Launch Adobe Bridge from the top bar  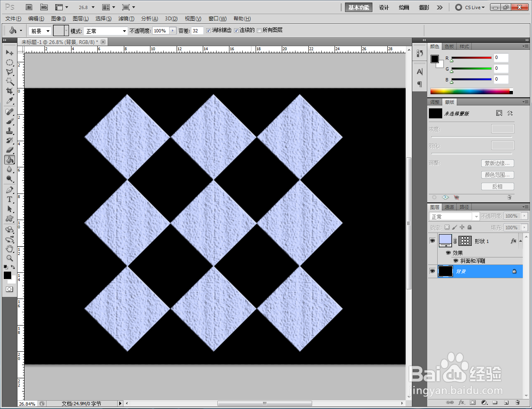tap(29, 7)
